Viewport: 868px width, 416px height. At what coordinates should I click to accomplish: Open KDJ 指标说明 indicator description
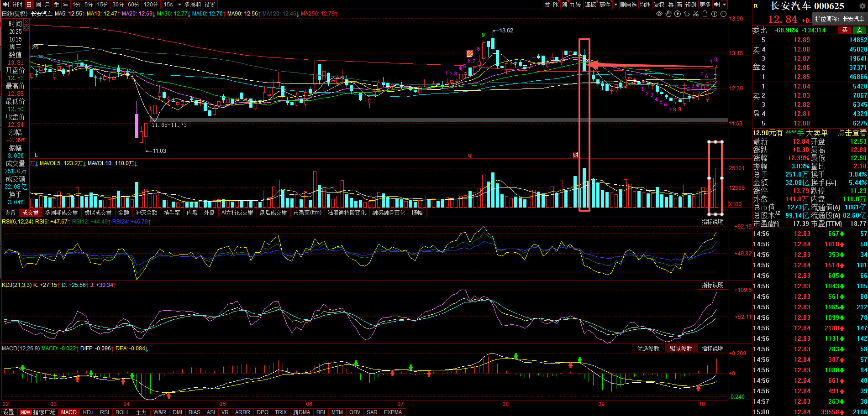(x=713, y=285)
